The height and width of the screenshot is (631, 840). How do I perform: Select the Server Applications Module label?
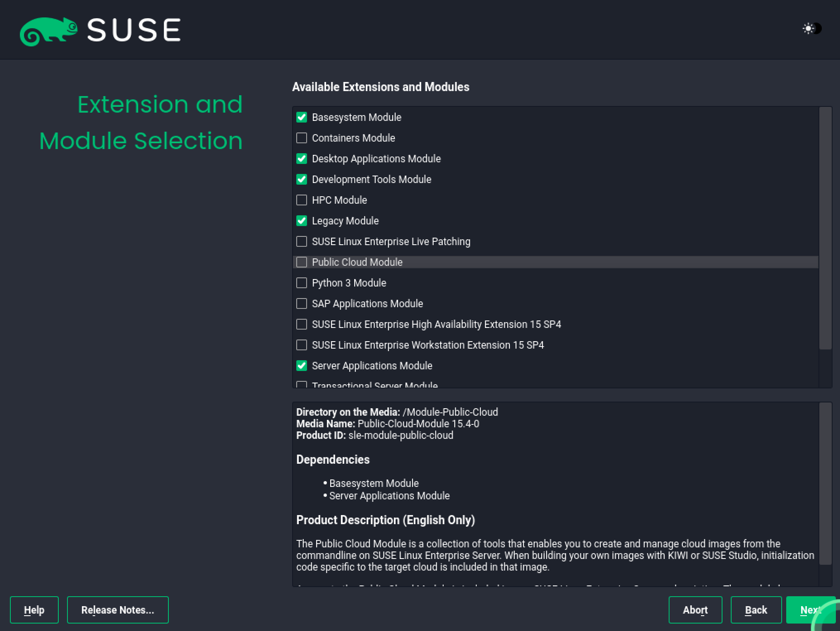(x=372, y=366)
